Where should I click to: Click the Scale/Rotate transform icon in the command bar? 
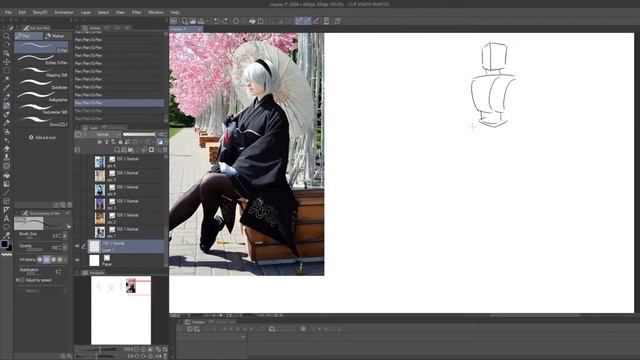pyautogui.click(x=261, y=21)
